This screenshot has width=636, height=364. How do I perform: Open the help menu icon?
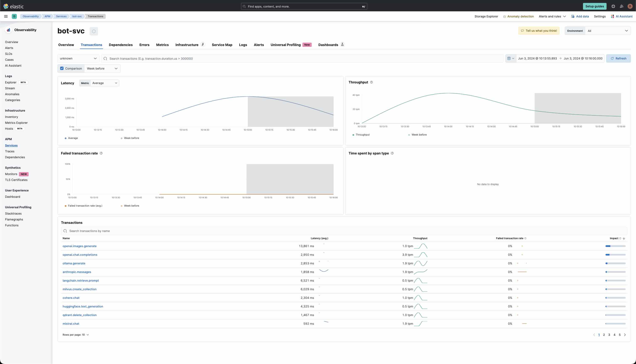coord(613,6)
